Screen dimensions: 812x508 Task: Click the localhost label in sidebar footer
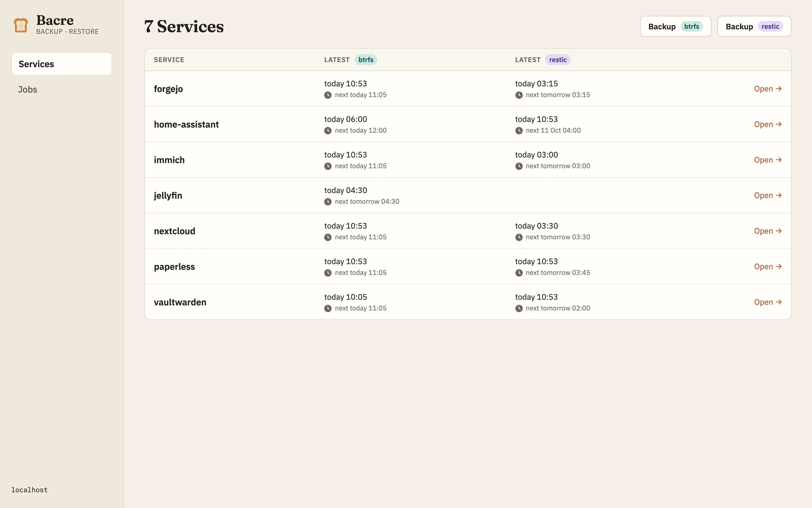click(30, 490)
